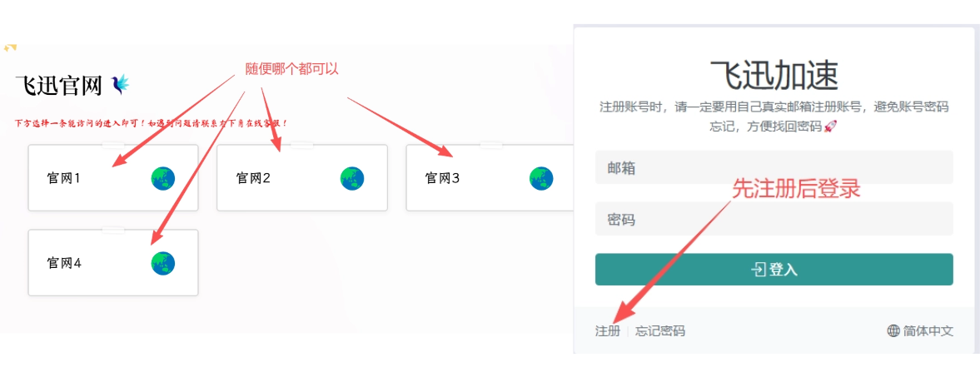Screen dimensions: 980x387
Task: Click the small yellow icon at top-left corner
Action: click(10, 47)
